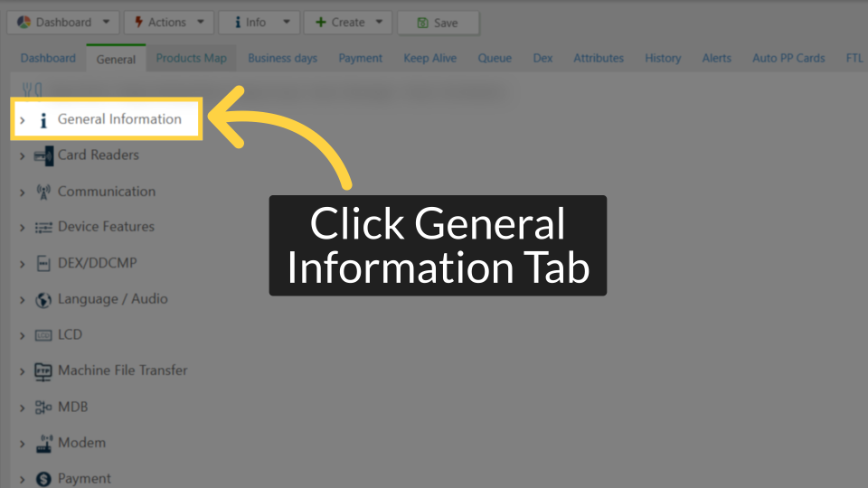Switch to the Products Map tab

(191, 58)
